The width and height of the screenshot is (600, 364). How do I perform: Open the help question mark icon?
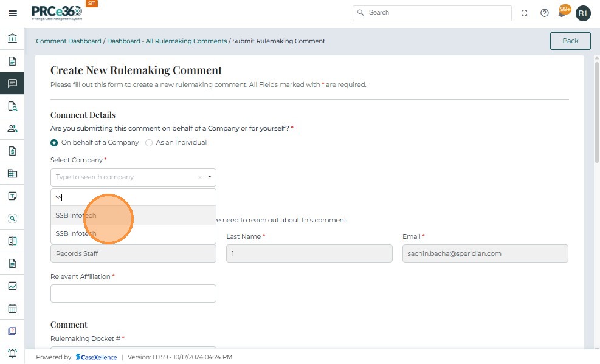pyautogui.click(x=545, y=13)
